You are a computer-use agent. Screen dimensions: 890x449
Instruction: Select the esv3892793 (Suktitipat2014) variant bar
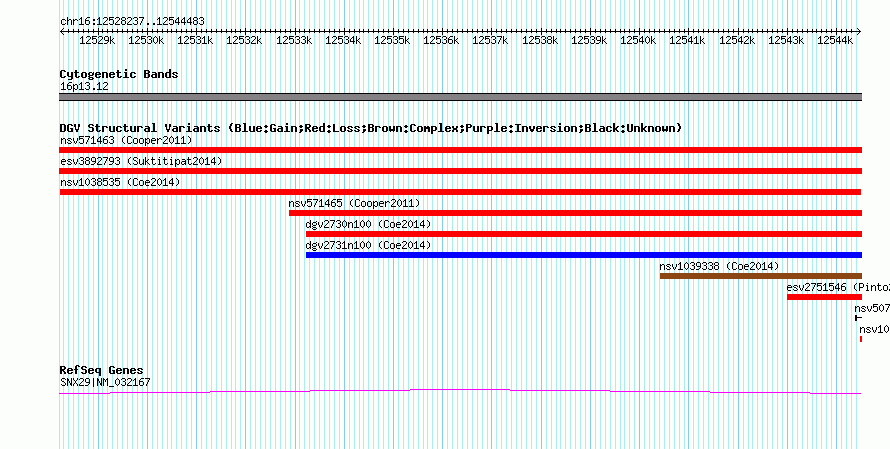coord(460,171)
